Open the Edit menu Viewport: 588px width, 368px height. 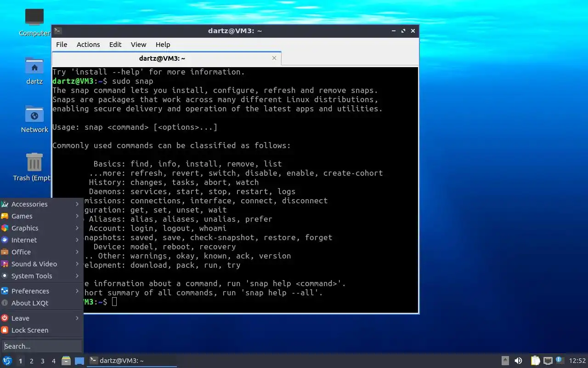pos(115,45)
